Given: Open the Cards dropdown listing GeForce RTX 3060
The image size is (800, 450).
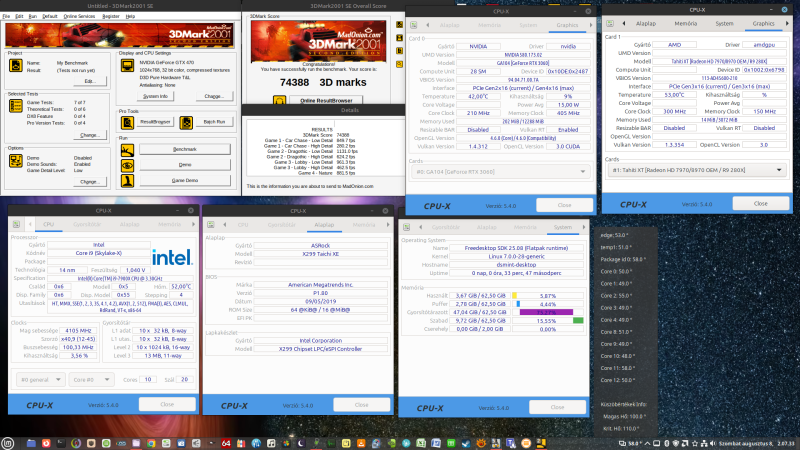Looking at the screenshot, I should click(501, 172).
